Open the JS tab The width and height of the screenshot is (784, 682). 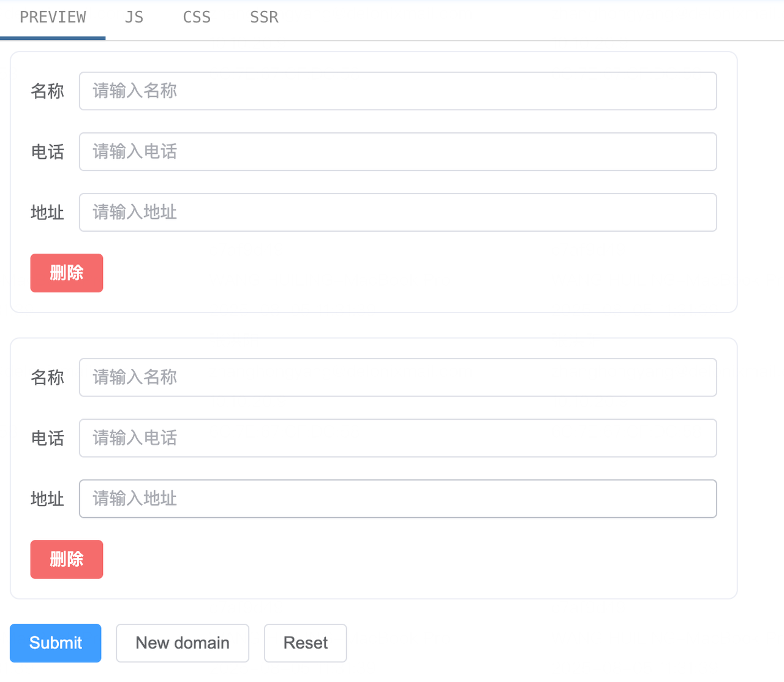click(134, 18)
